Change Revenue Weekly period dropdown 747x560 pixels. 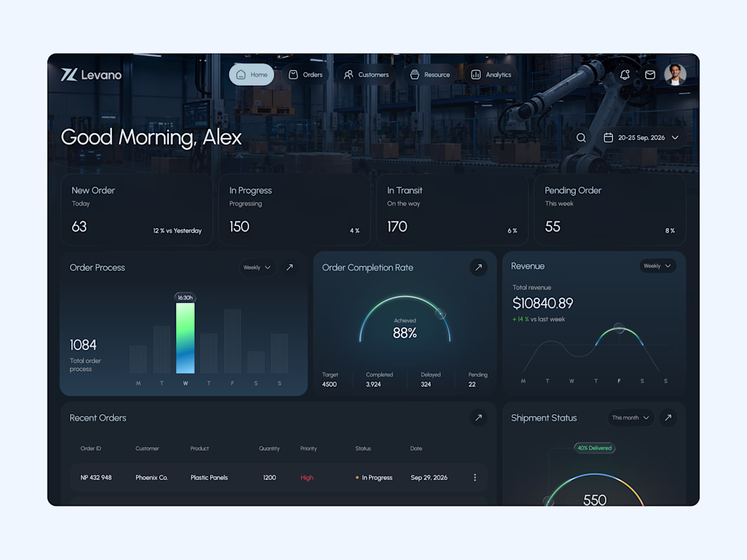click(657, 265)
